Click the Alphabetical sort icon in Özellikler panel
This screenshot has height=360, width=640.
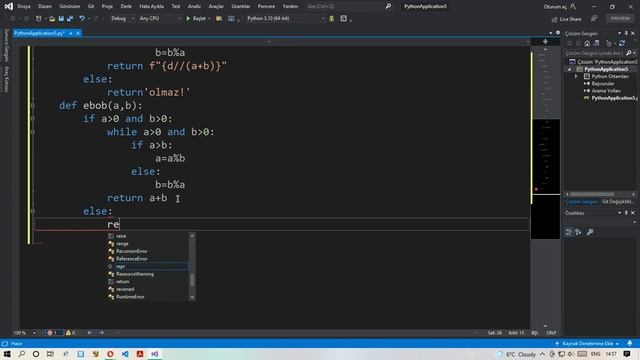[578, 232]
